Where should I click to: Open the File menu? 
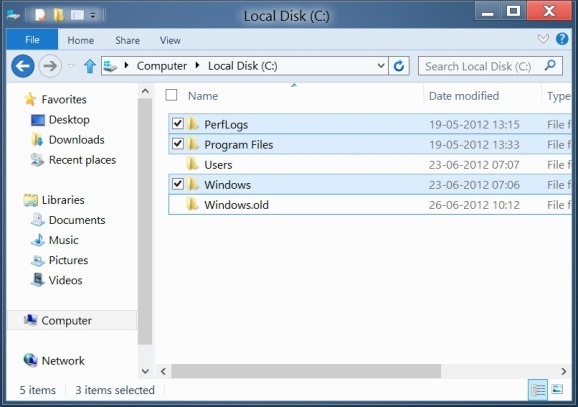pos(32,39)
